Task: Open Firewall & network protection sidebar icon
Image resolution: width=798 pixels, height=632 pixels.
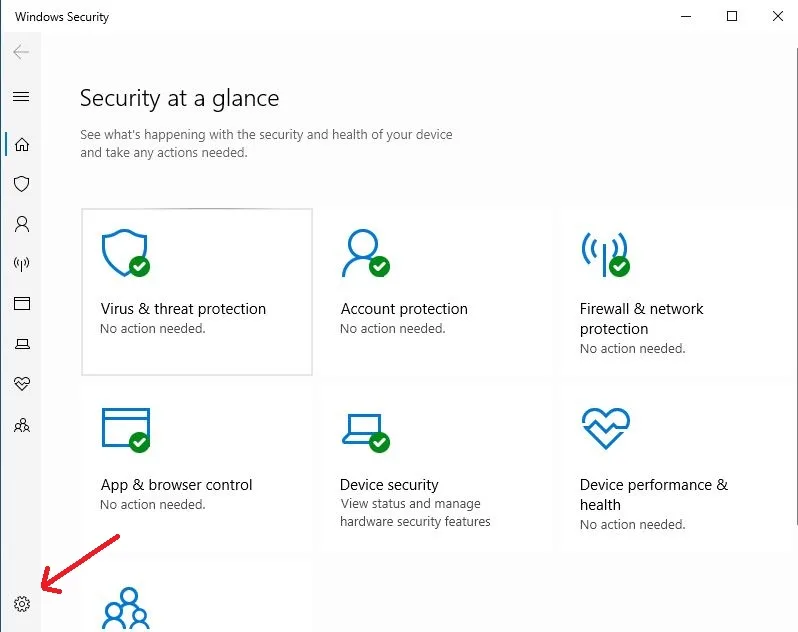Action: click(x=21, y=264)
